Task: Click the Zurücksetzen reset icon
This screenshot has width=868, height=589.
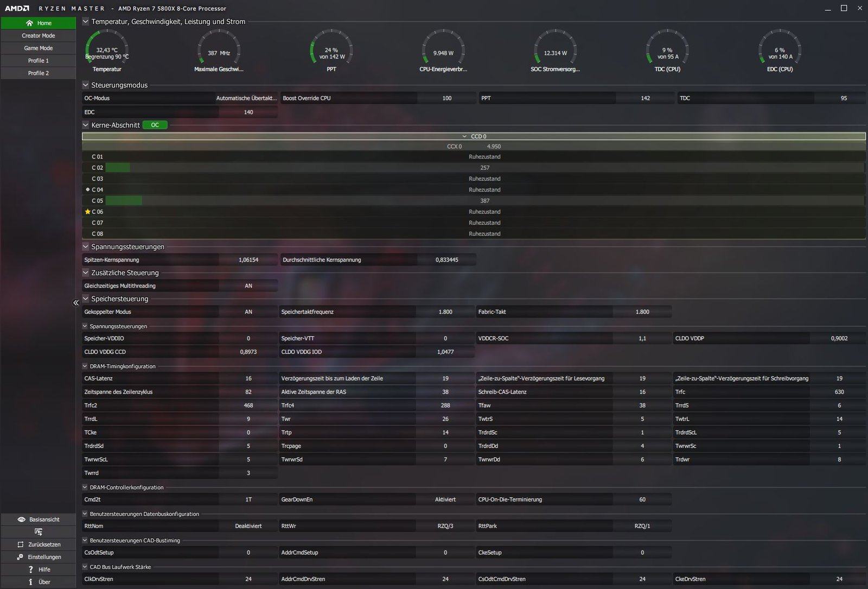Action: click(21, 544)
